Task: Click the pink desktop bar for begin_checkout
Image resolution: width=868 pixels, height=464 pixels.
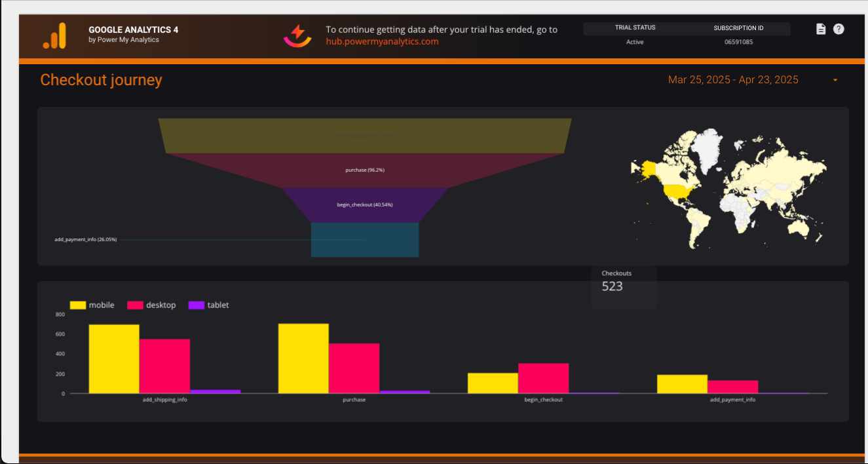Action: tap(543, 378)
